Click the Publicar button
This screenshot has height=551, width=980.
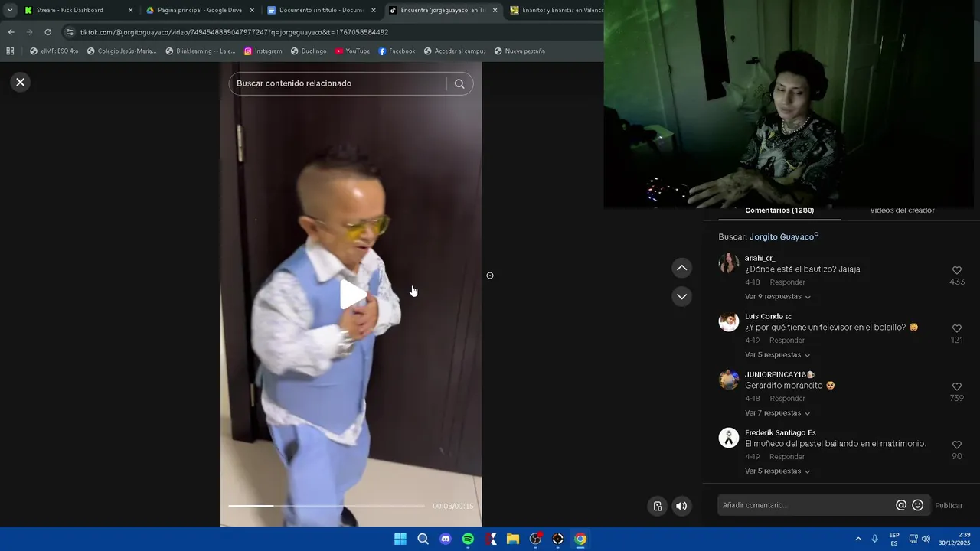coord(949,506)
